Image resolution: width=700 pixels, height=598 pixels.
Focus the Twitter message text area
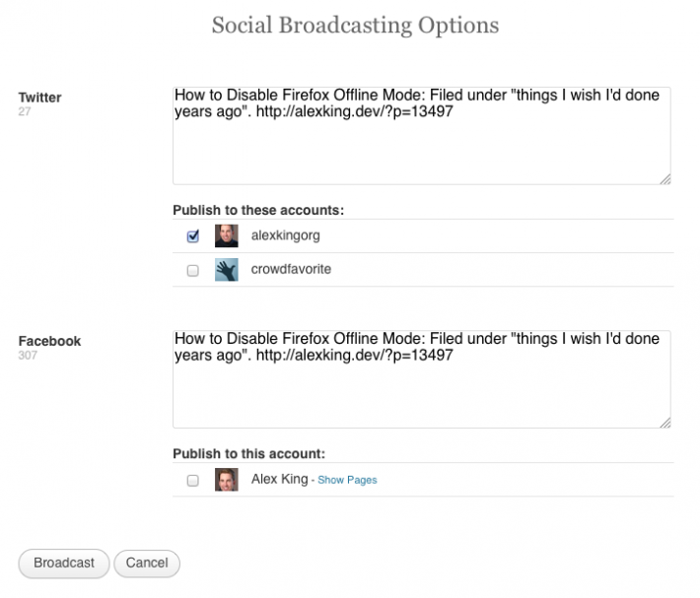pos(422,136)
